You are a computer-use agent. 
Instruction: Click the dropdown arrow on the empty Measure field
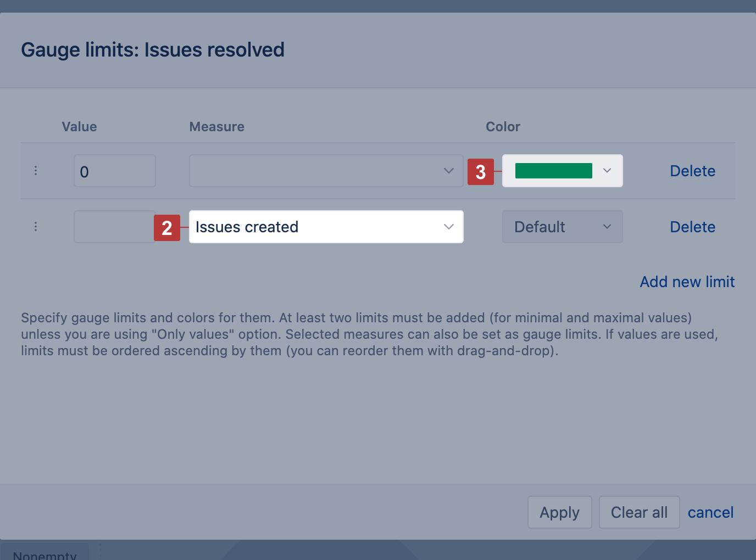(x=448, y=171)
